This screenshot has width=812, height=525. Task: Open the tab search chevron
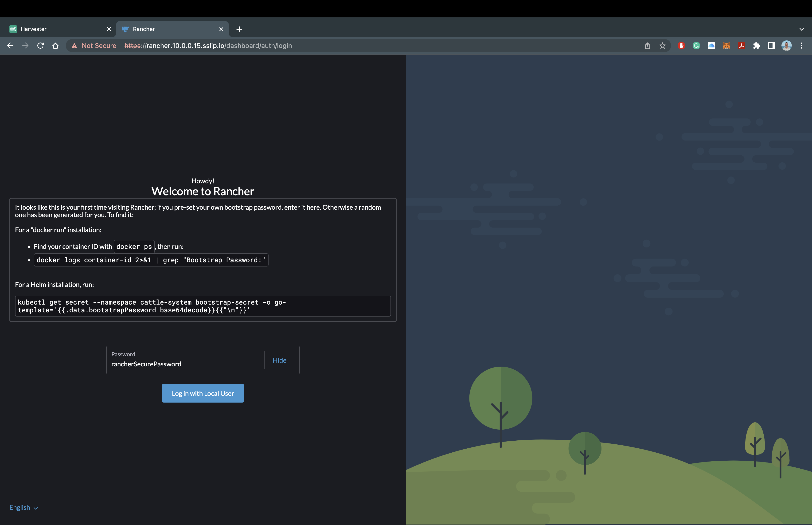coord(801,29)
